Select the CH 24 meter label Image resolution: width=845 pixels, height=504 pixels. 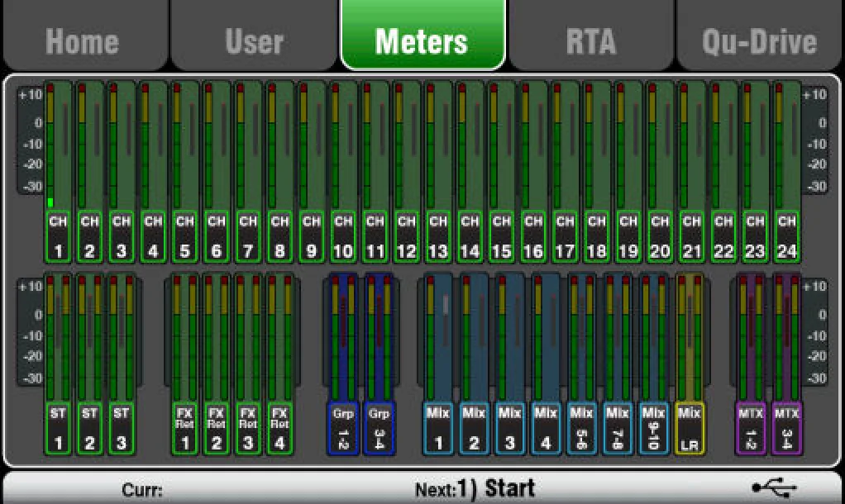pyautogui.click(x=787, y=237)
